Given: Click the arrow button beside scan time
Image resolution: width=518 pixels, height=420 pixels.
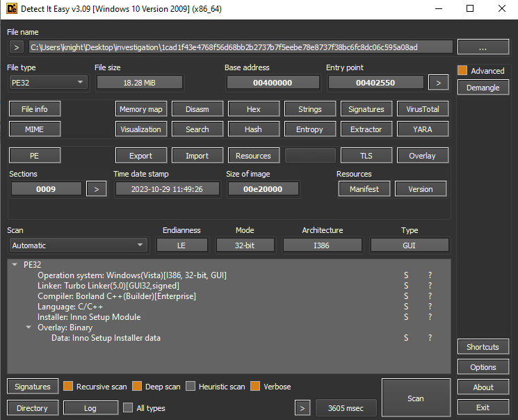Looking at the screenshot, I should [302, 408].
